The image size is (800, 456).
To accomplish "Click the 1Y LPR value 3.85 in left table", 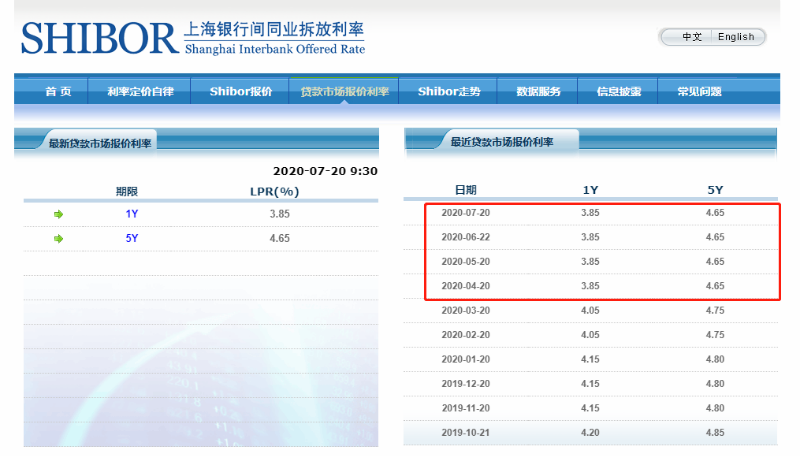I will coord(280,214).
